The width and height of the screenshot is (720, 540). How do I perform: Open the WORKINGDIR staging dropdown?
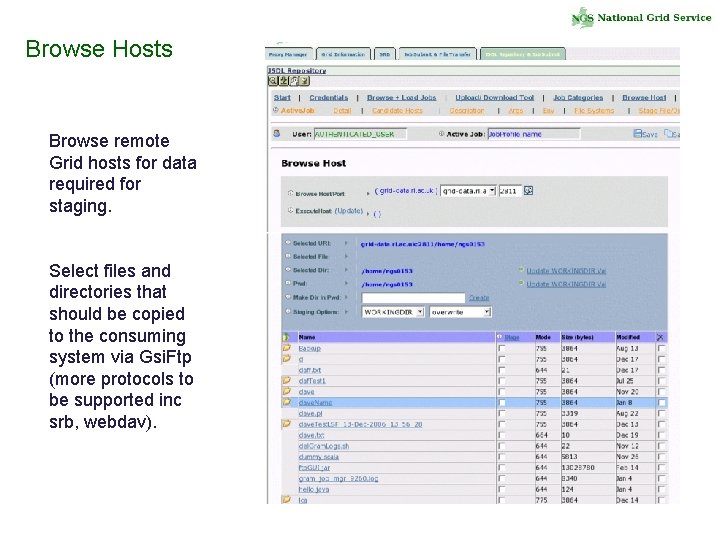coord(393,312)
